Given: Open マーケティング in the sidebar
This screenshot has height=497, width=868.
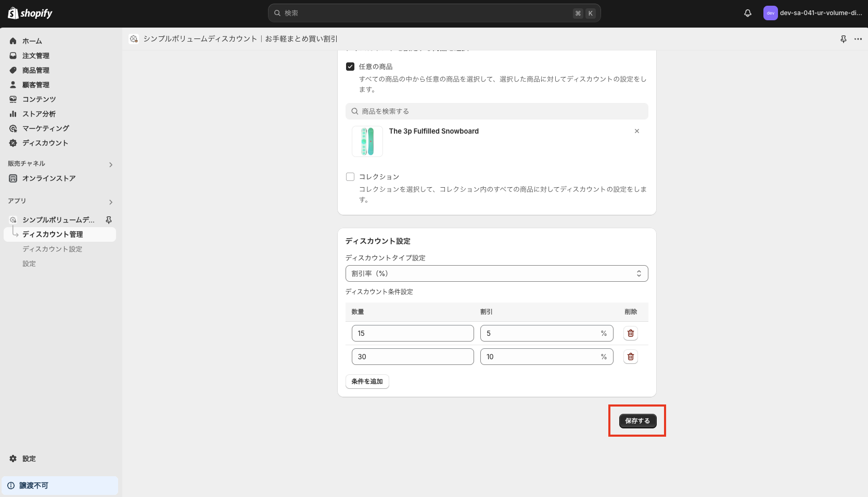Looking at the screenshot, I should point(46,128).
